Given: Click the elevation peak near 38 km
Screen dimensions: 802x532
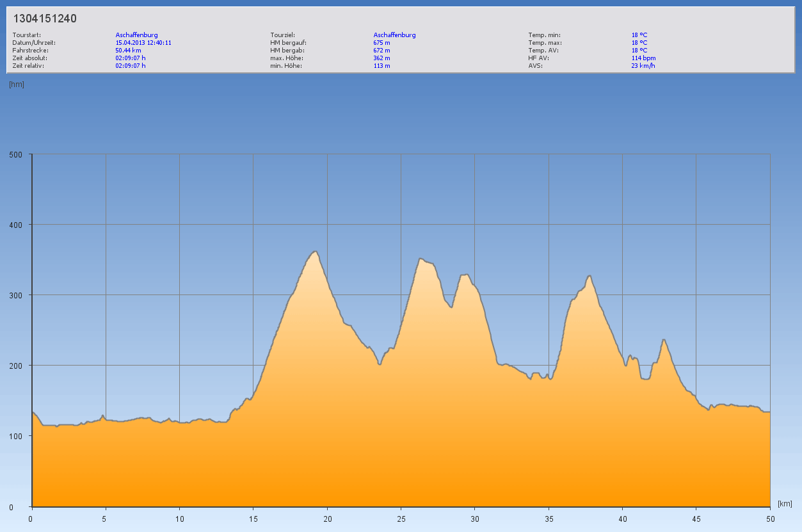Looking at the screenshot, I should click(589, 276).
